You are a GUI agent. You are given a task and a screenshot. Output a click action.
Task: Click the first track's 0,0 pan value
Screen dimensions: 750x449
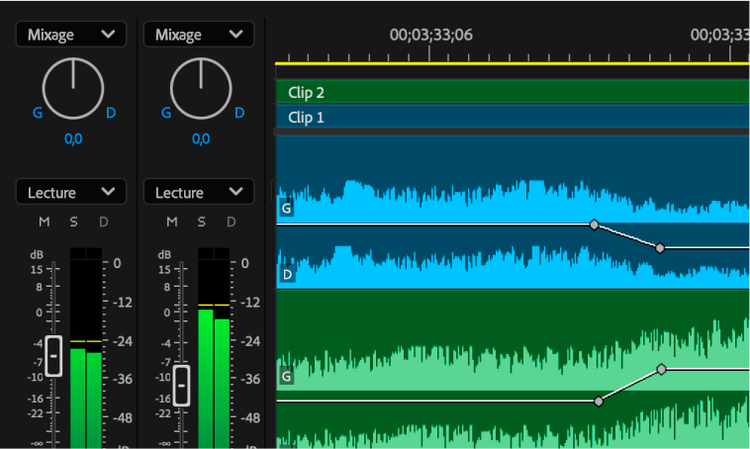pyautogui.click(x=73, y=139)
